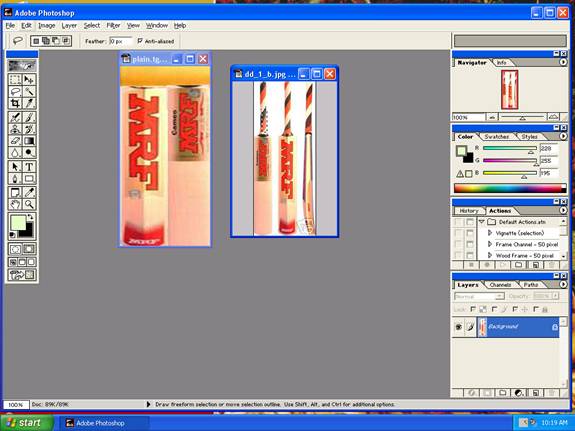Select the Notes tool
The image size is (575, 431).
tap(15, 193)
